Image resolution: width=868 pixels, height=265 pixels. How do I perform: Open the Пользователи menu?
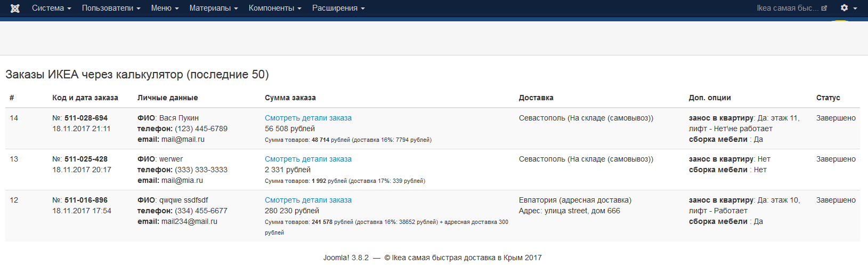(111, 8)
